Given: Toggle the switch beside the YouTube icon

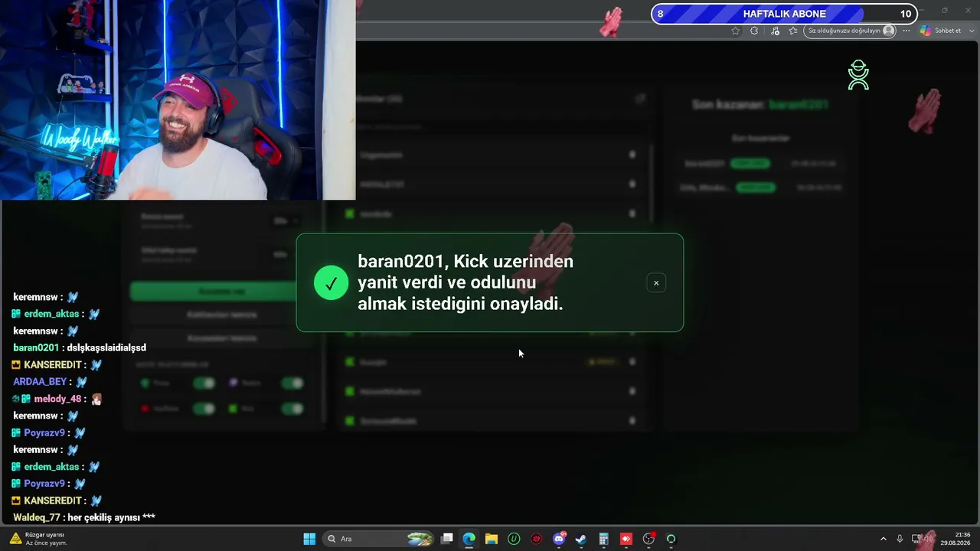Looking at the screenshot, I should pyautogui.click(x=204, y=409).
